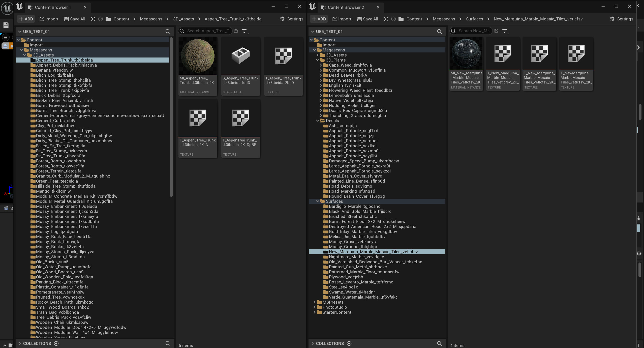This screenshot has width=644, height=348.
Task: Click the forward navigation arrow in Content Browser 2
Action: tap(393, 19)
